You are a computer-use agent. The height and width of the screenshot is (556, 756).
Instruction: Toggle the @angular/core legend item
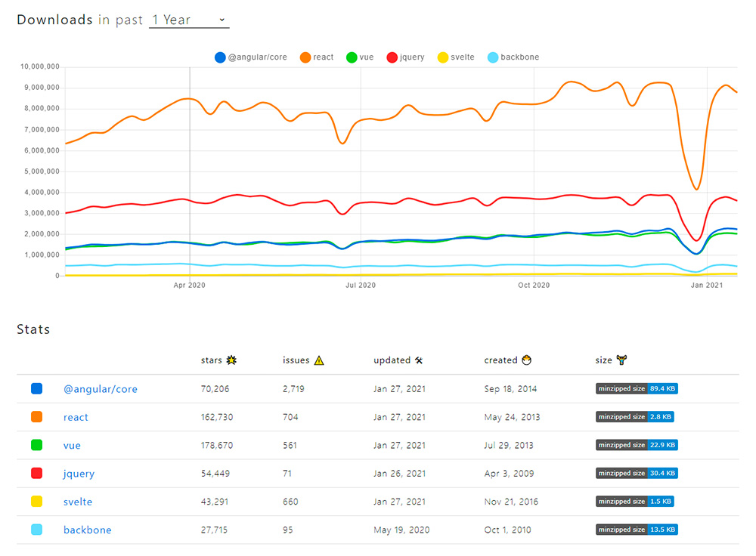(x=251, y=57)
